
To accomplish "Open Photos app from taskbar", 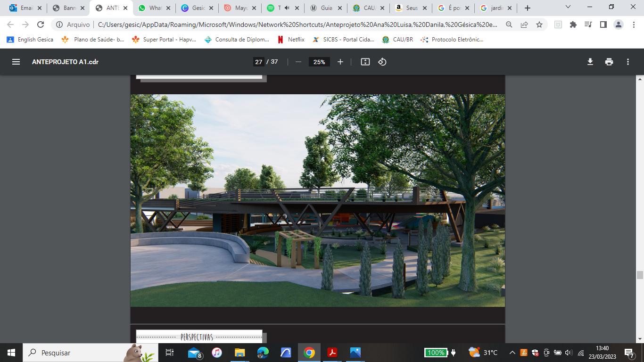I will 355,353.
